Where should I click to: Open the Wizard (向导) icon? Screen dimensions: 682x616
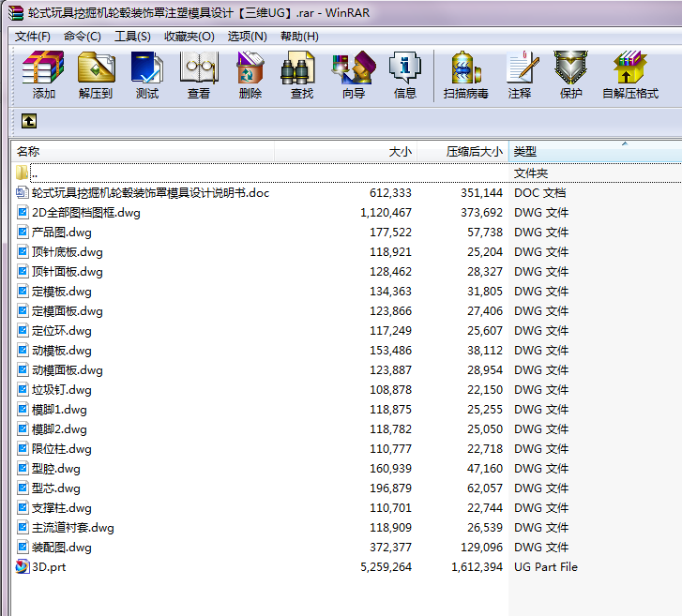coord(354,67)
